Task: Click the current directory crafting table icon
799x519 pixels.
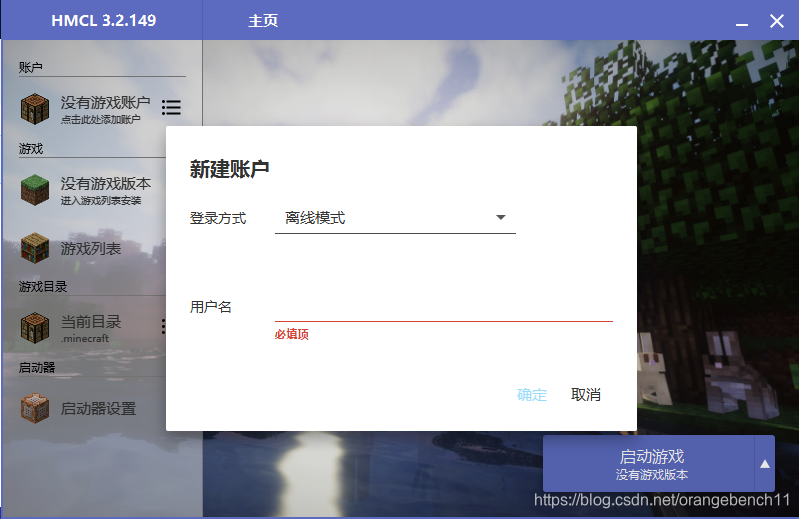Action: [35, 328]
